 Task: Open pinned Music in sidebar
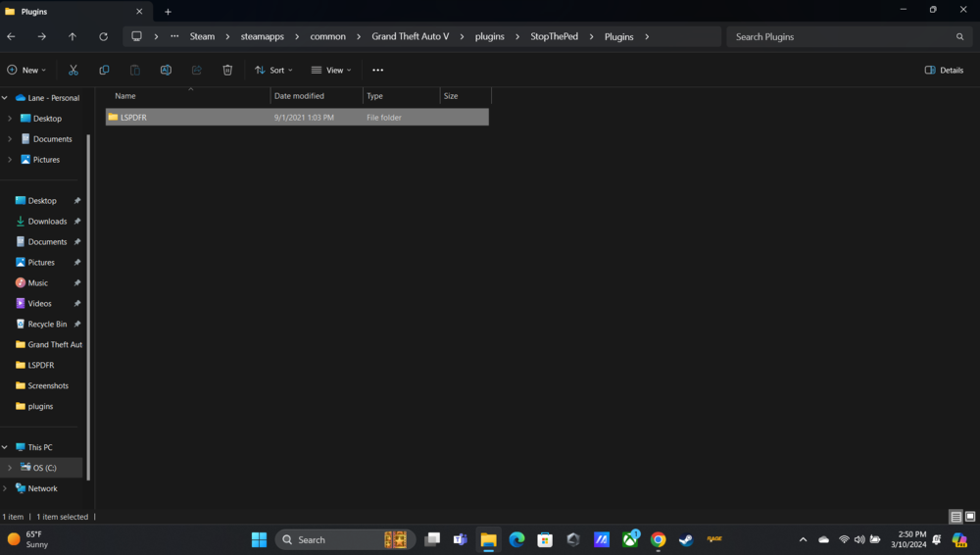[x=39, y=282]
